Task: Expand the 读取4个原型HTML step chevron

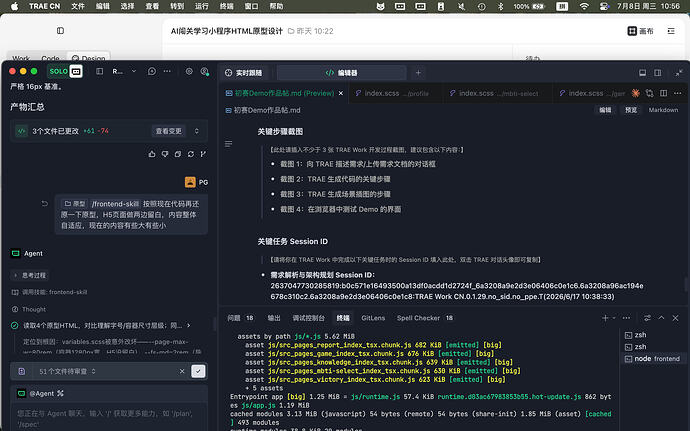Action: 189,325
